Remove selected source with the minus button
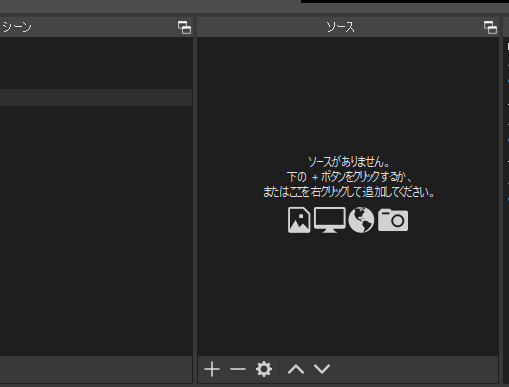Viewport: 509px width, 387px height. 238,369
